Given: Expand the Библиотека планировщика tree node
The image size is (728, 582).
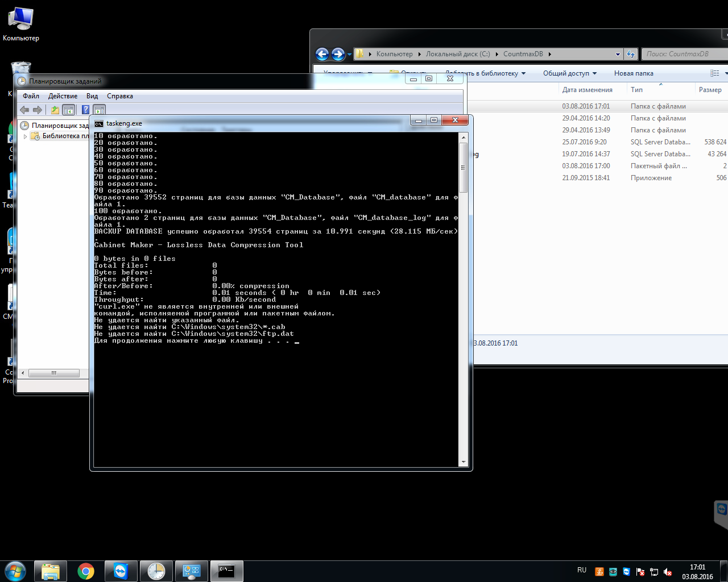Looking at the screenshot, I should point(25,136).
